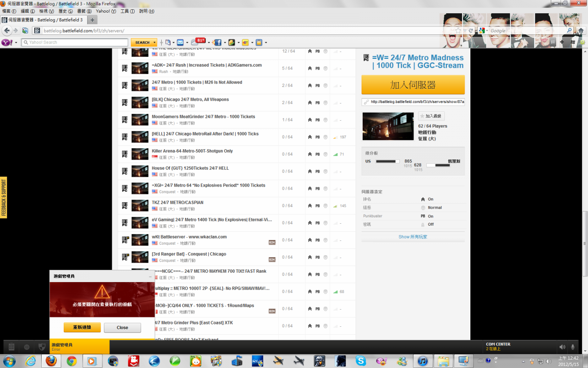This screenshot has height=368, width=588.
Task: Open the 工具 (T) tools menu
Action: click(x=127, y=11)
